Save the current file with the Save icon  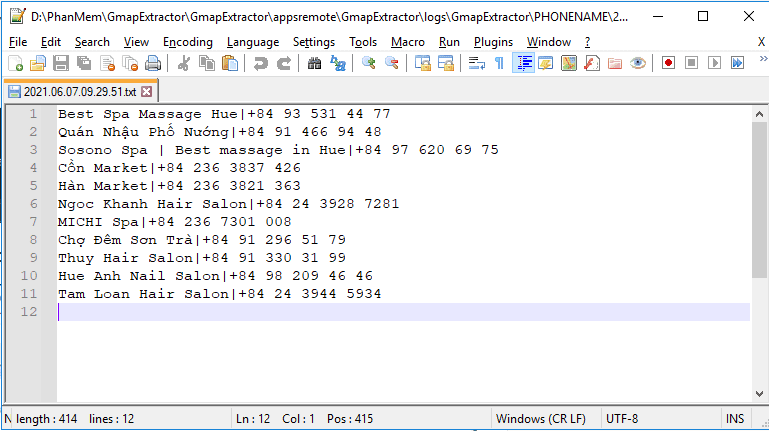click(x=61, y=63)
